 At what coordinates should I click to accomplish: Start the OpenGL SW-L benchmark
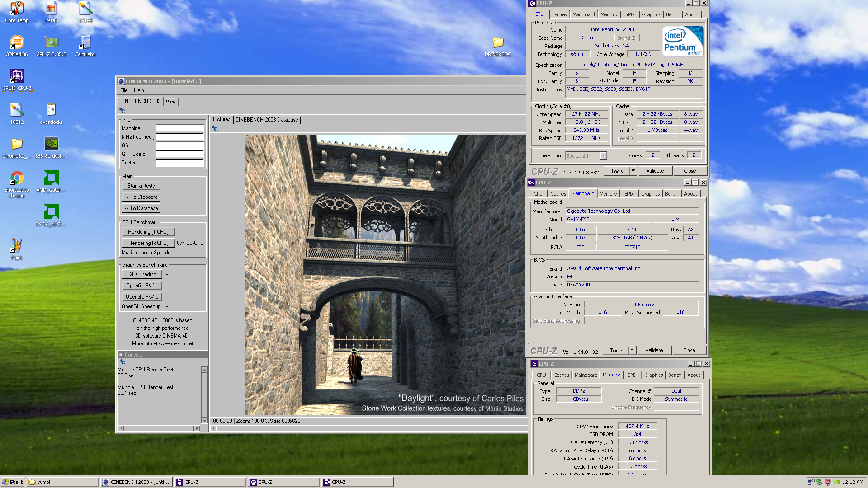click(x=142, y=286)
